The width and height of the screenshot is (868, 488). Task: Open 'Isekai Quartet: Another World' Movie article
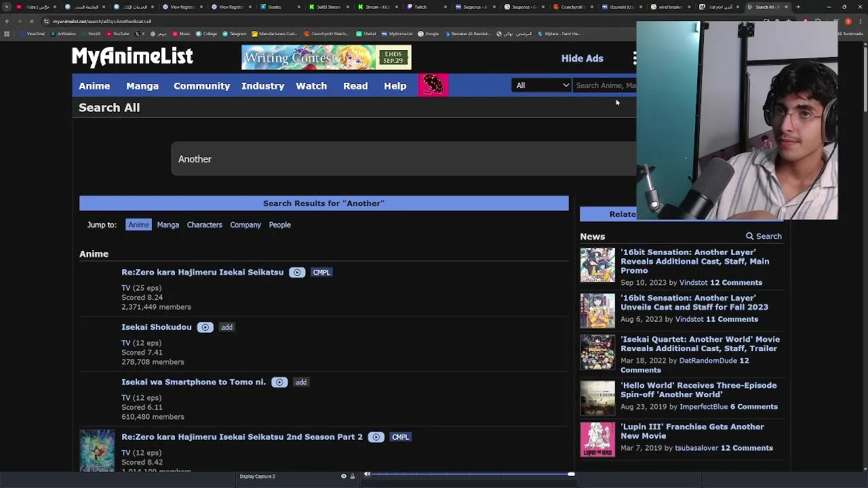click(x=700, y=344)
